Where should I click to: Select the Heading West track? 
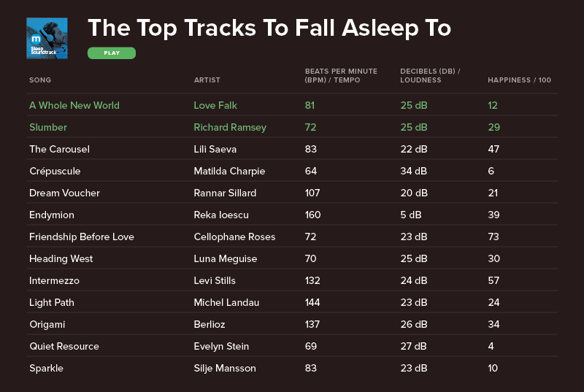point(61,258)
